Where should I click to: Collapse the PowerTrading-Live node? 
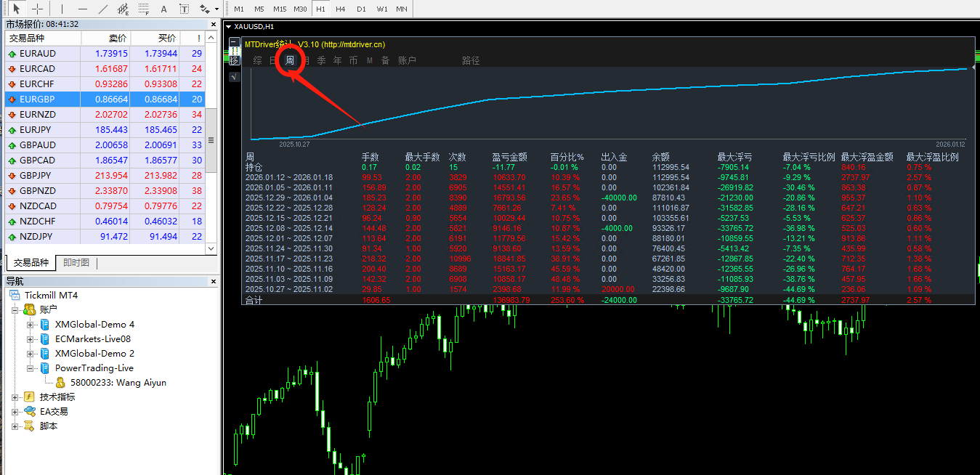tap(31, 368)
